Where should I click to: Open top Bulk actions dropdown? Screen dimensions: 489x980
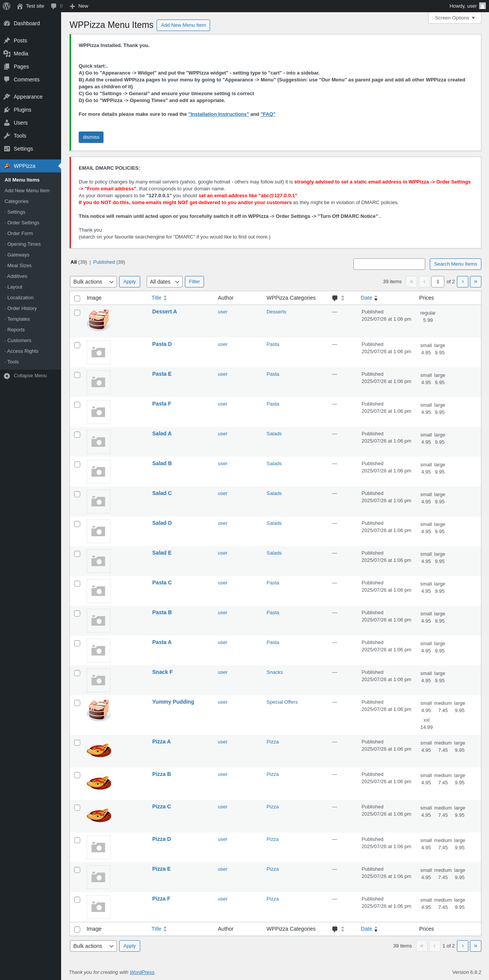click(93, 282)
